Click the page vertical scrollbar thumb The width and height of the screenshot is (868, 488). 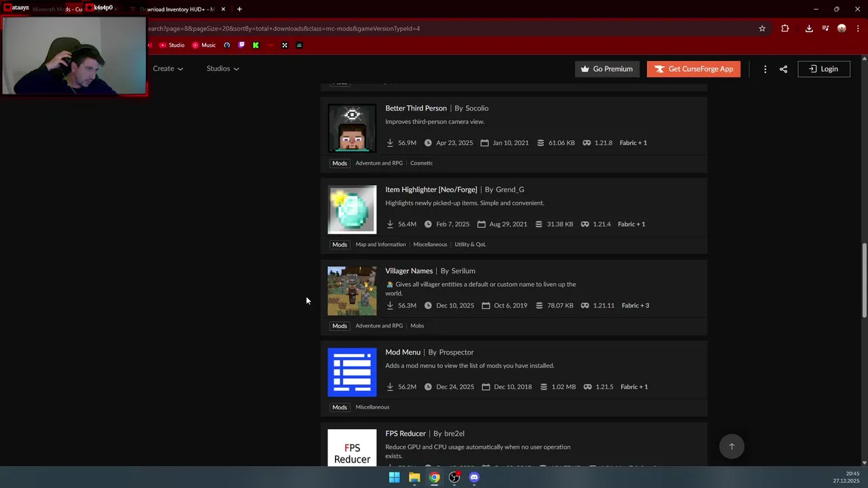[x=865, y=279]
